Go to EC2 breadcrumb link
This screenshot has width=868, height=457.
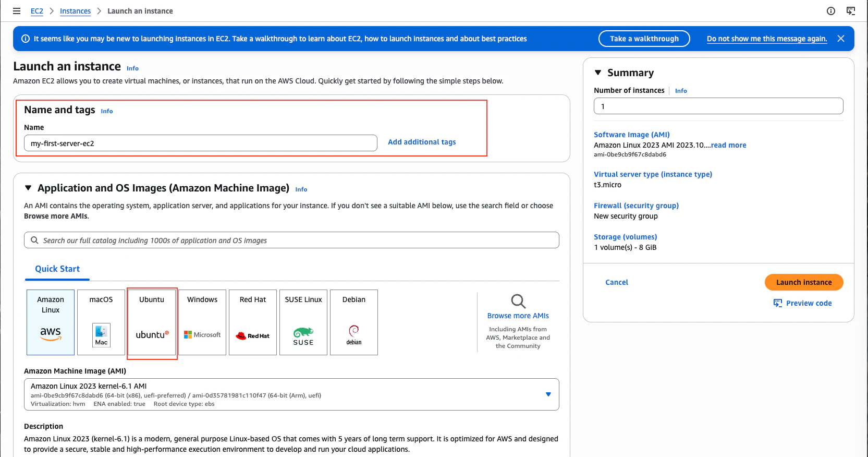click(x=37, y=11)
